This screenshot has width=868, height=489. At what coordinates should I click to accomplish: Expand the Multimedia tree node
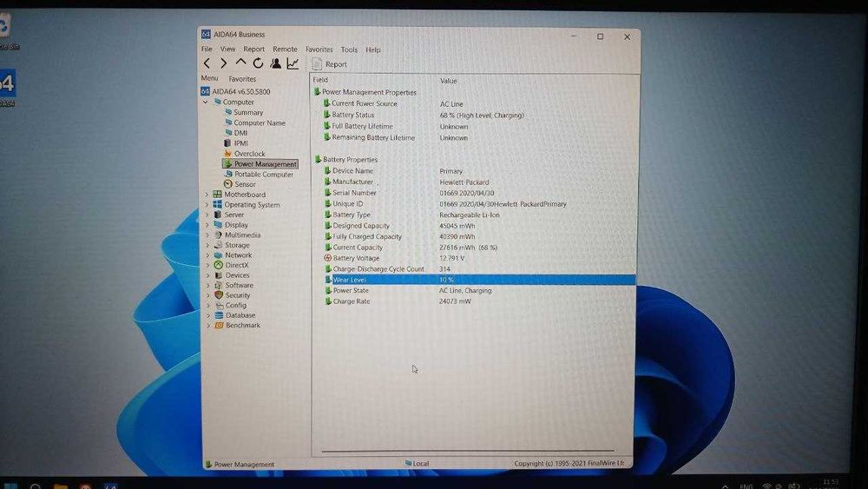point(208,235)
